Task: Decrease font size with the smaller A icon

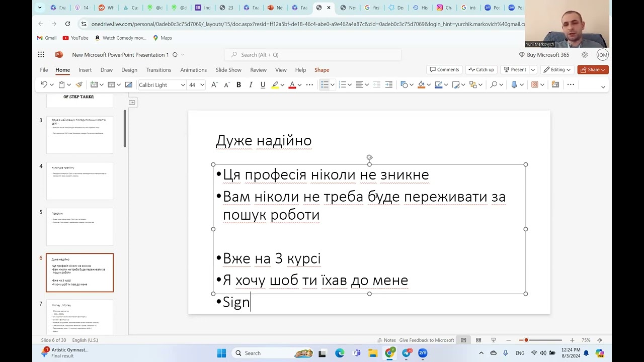Action: click(226, 84)
